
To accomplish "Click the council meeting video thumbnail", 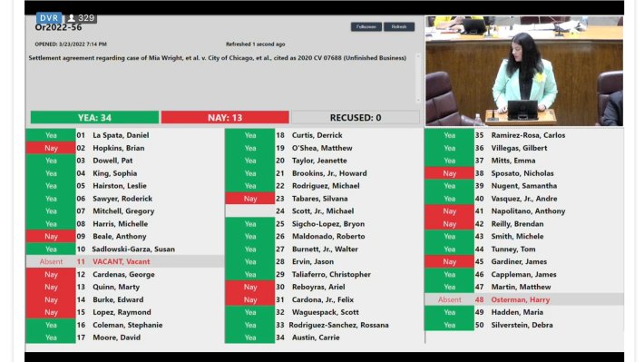I will pos(524,71).
